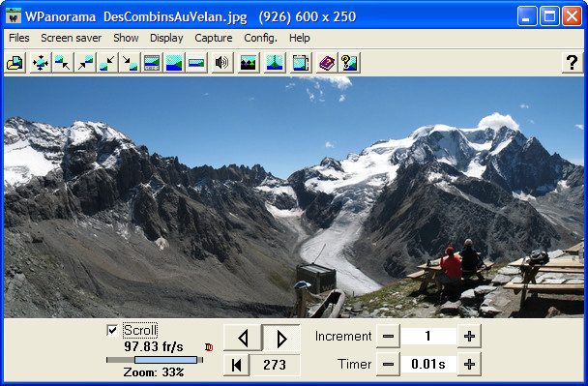Click the small red indicator beside frame rate
The image size is (588, 386).
click(x=209, y=347)
